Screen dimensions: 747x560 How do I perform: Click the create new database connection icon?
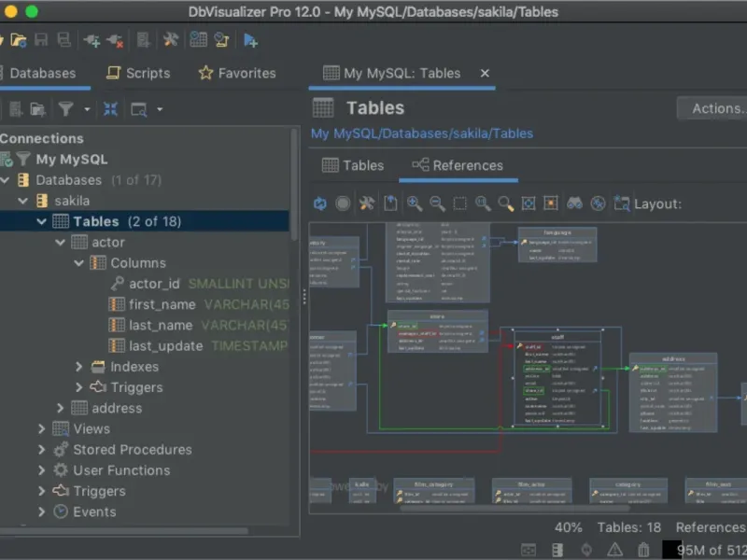coord(92,39)
